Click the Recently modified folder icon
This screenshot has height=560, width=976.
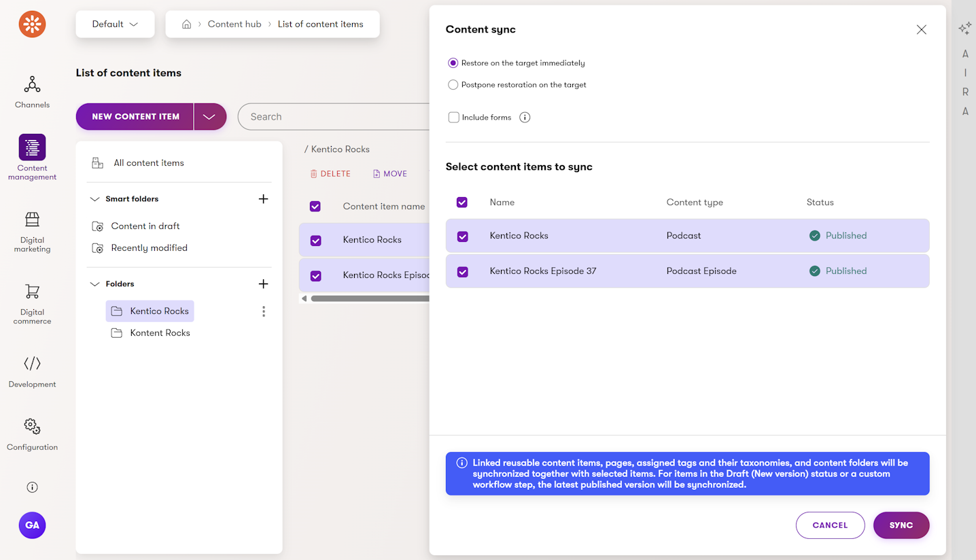point(98,248)
